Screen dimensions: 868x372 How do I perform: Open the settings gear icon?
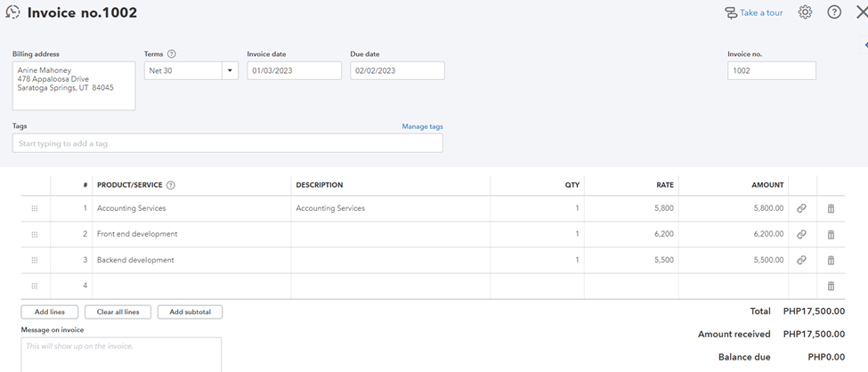click(x=805, y=12)
